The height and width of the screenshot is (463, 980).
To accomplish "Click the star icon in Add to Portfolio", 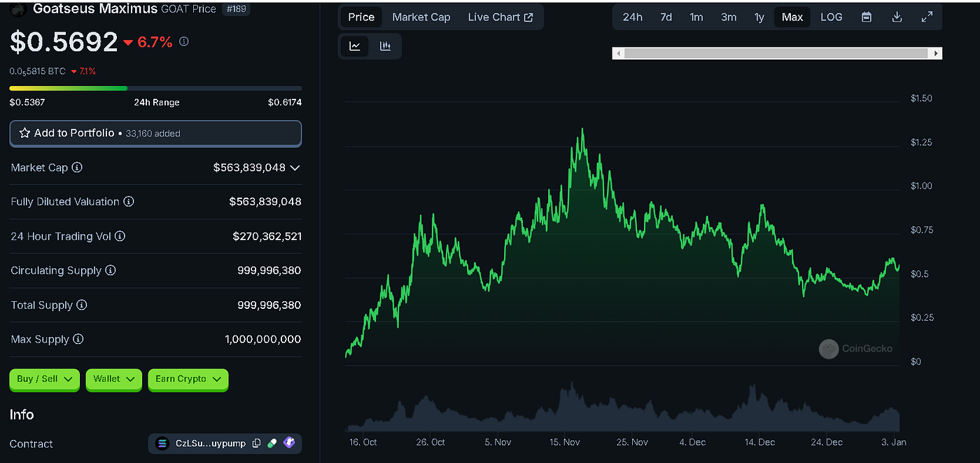I will [x=24, y=133].
